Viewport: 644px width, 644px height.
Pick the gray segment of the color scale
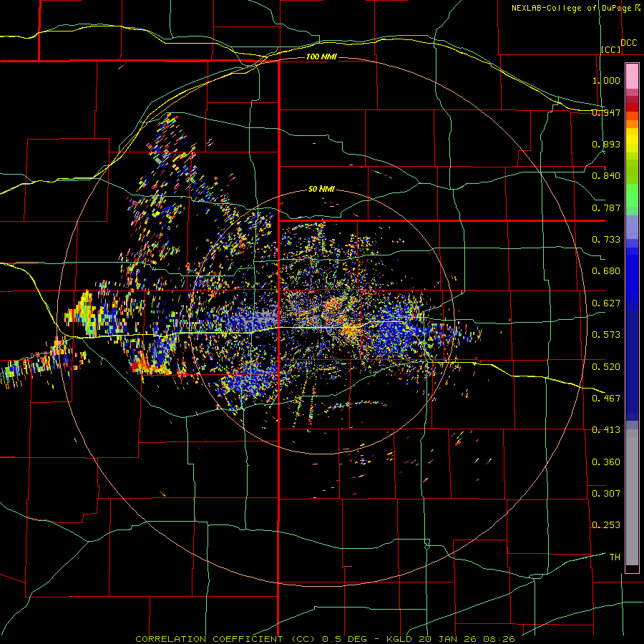[632, 497]
